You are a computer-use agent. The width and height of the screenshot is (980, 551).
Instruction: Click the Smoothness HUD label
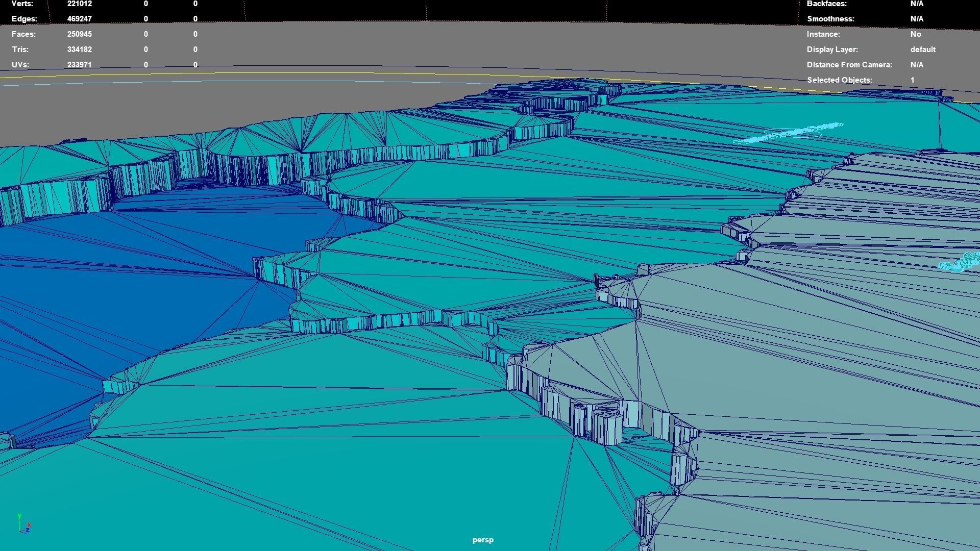coord(830,19)
